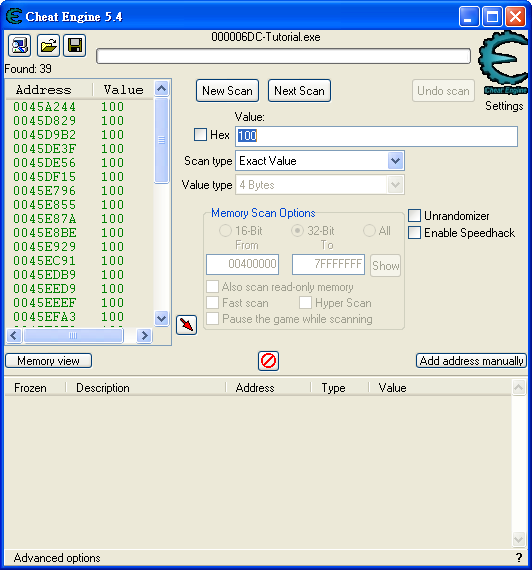Open Settings under the logo

(504, 106)
